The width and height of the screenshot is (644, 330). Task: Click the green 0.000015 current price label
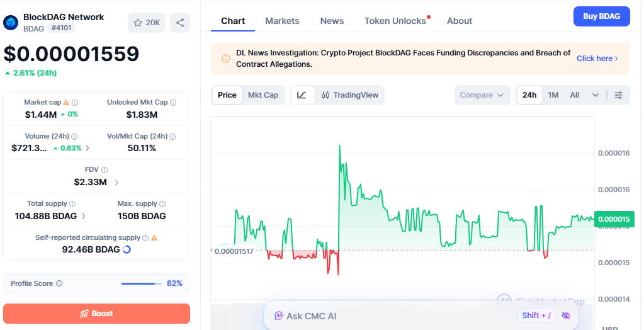click(x=614, y=219)
